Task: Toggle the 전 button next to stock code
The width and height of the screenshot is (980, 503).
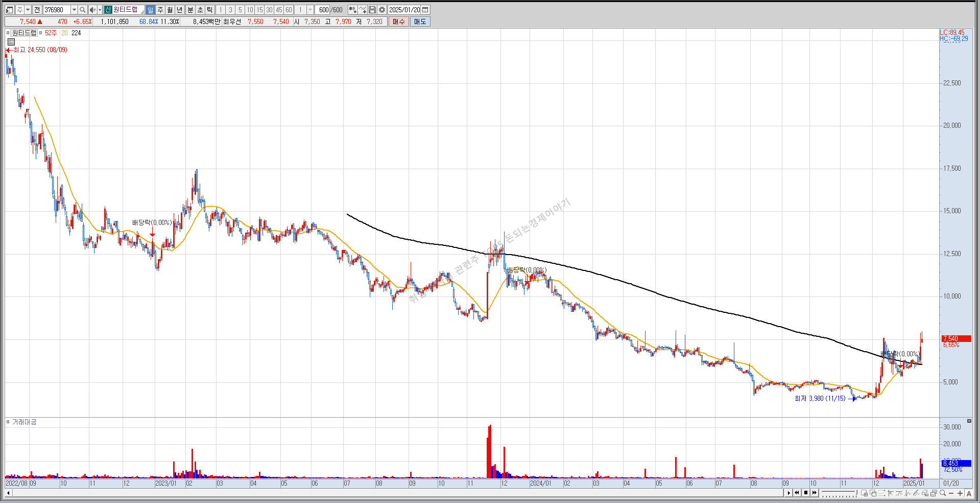Action: point(37,10)
